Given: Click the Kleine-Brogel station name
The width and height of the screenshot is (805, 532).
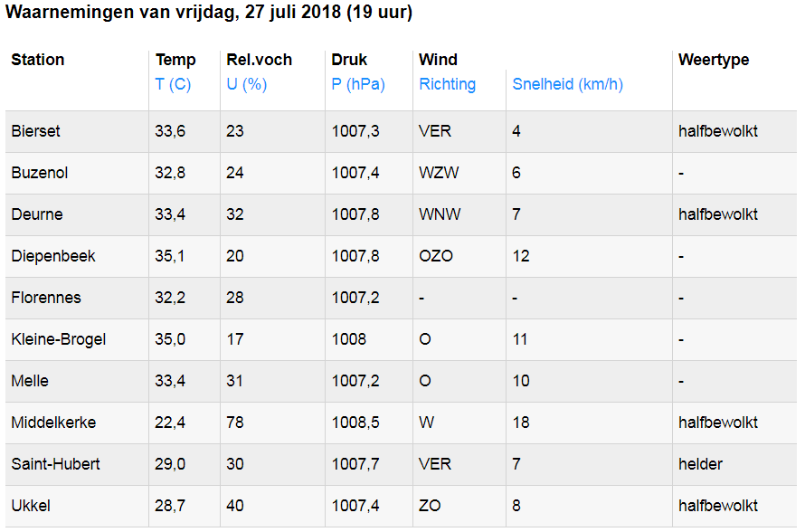Looking at the screenshot, I should pos(59,339).
